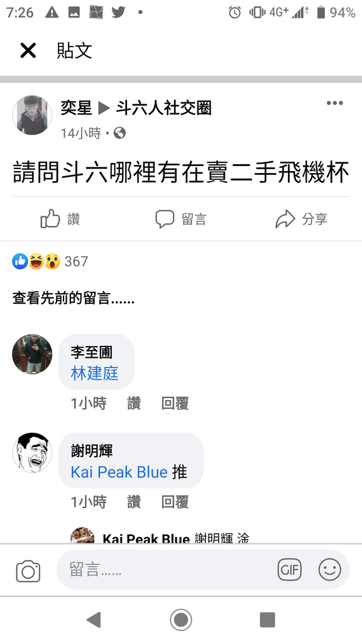Open the GIF picker in comment box
The height and width of the screenshot is (644, 362).
pos(289,570)
